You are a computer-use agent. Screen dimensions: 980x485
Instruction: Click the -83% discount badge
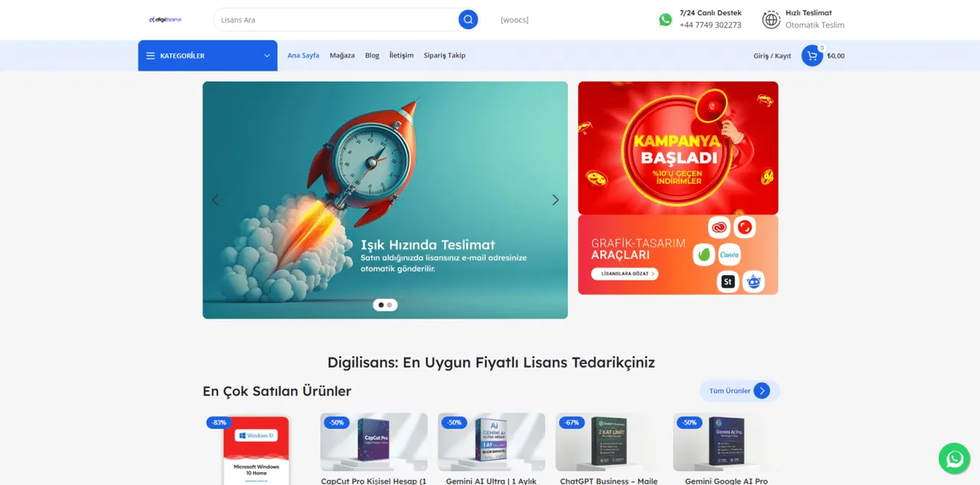click(x=219, y=422)
